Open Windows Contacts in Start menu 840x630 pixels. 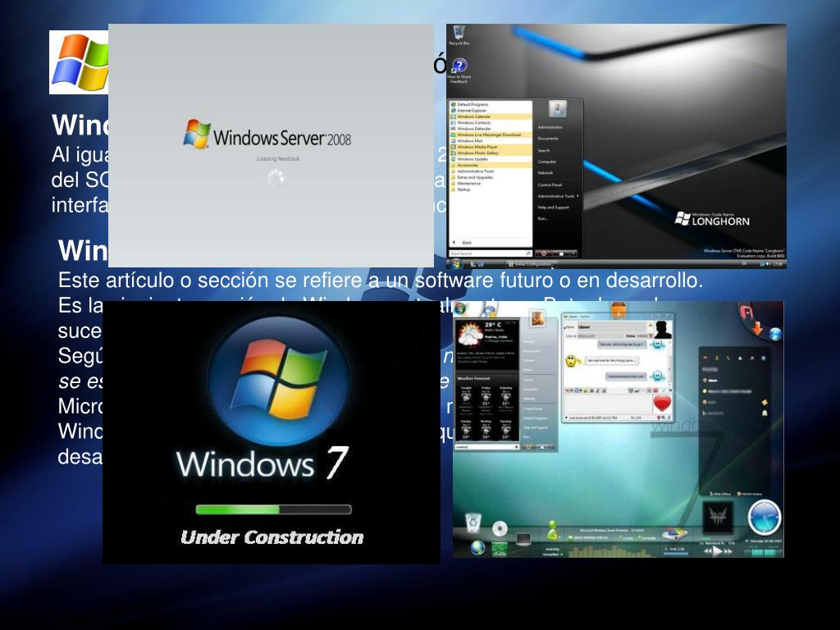click(491, 123)
